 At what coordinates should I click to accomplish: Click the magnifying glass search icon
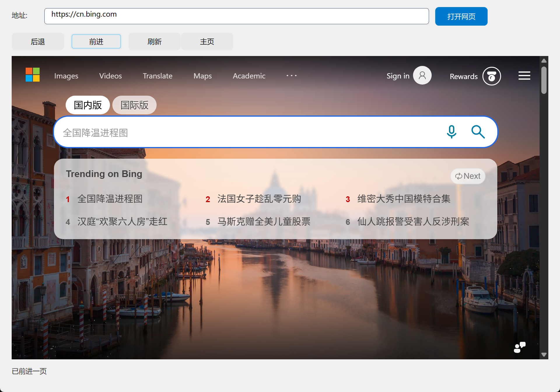tap(478, 132)
